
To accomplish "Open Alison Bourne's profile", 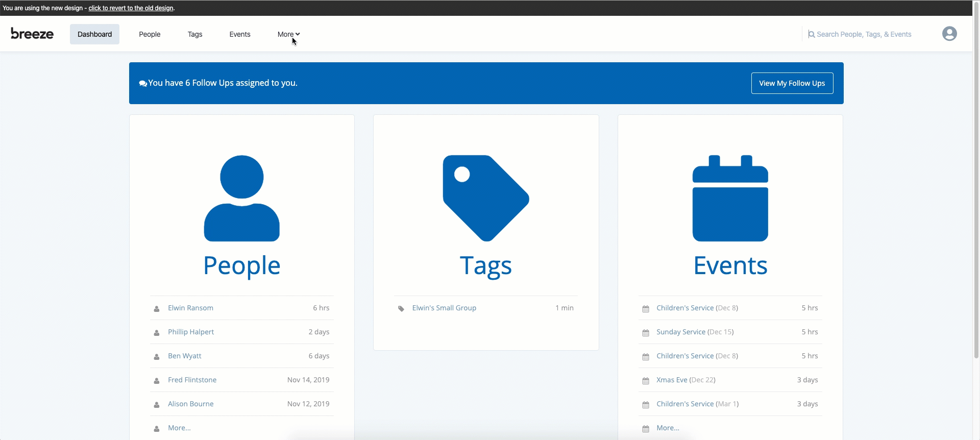I will coord(191,404).
